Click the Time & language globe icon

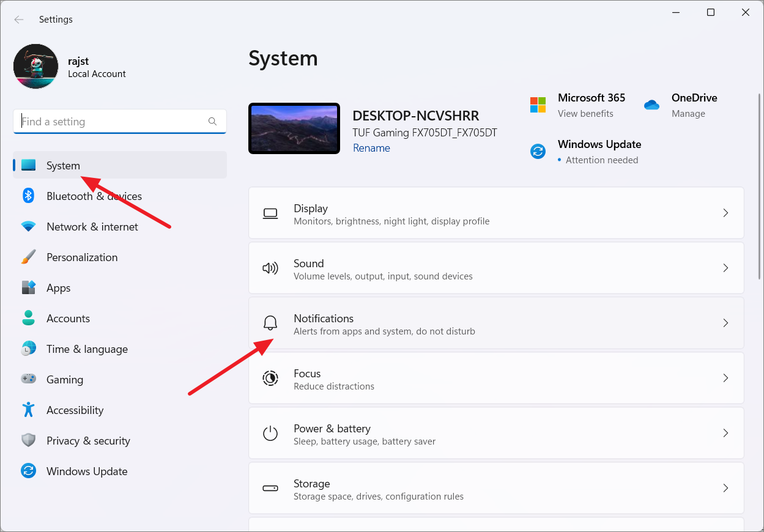[29, 349]
